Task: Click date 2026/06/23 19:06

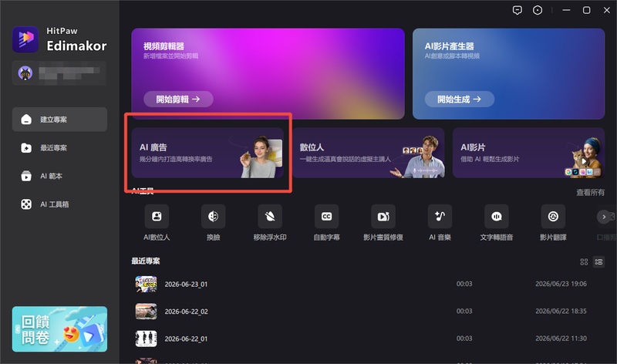Action: (x=561, y=284)
